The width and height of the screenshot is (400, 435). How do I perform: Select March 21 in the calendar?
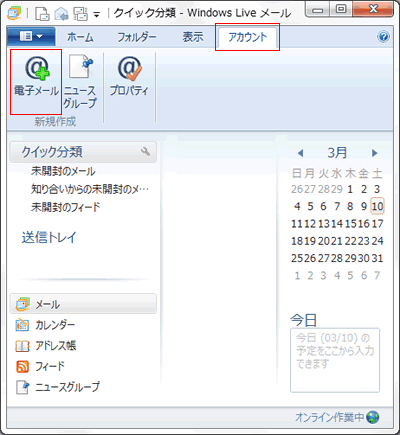pos(337,241)
